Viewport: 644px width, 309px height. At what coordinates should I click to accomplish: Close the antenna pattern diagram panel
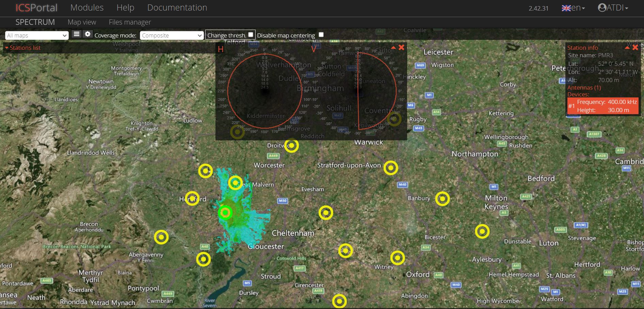click(x=402, y=47)
